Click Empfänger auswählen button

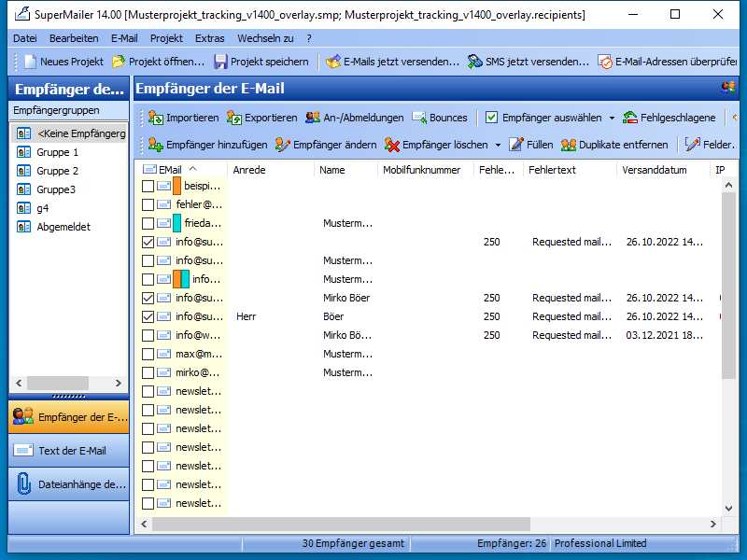[x=543, y=118]
